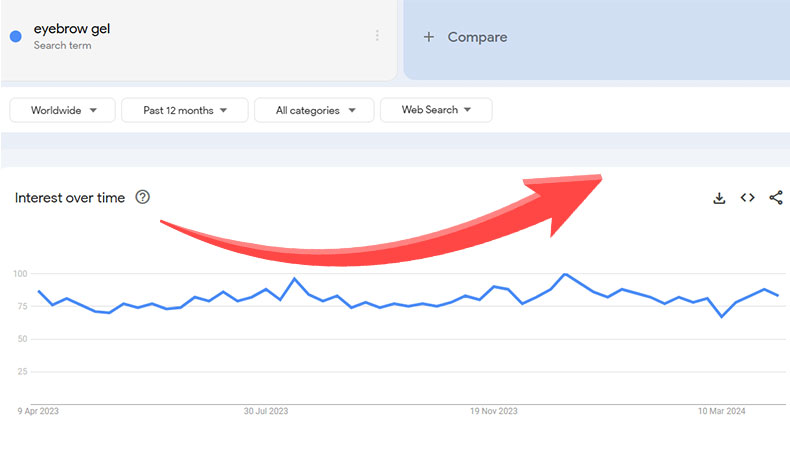Viewport: 790px width, 473px height.
Task: Expand the All categories dropdown
Action: [x=314, y=110]
